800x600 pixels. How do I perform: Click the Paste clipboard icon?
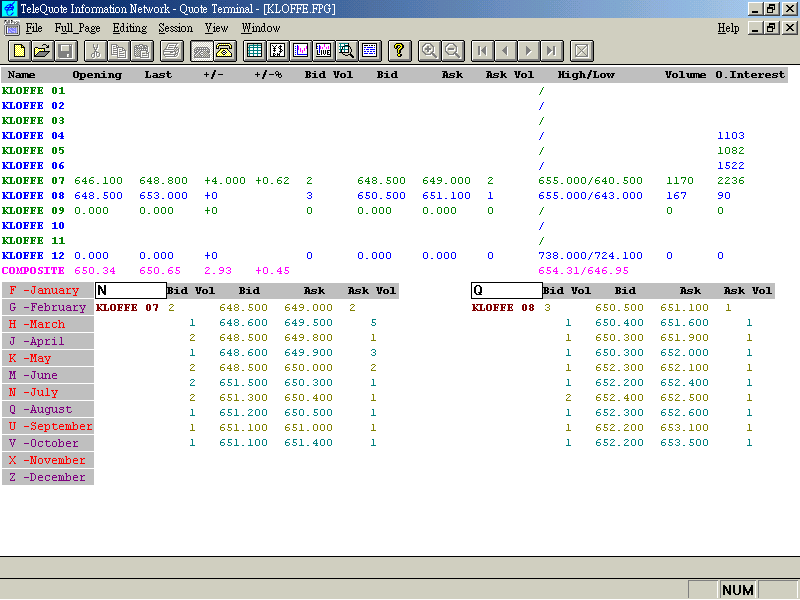point(142,51)
